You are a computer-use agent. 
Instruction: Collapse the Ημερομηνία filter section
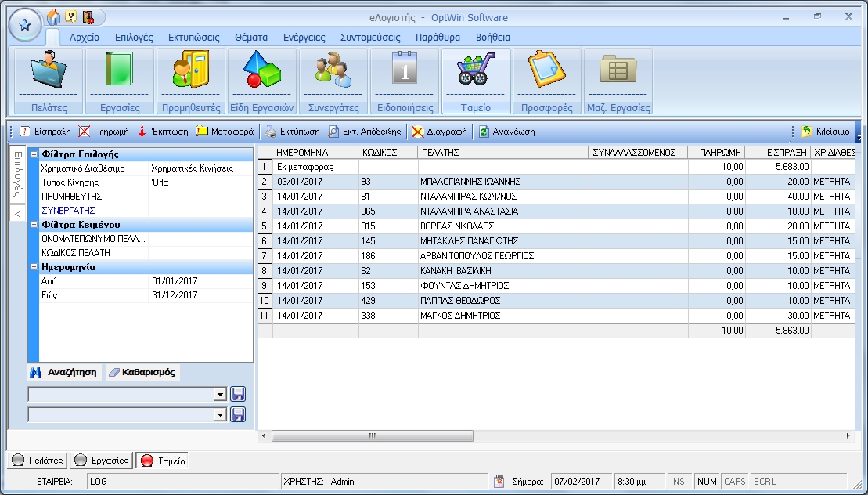pos(34,266)
